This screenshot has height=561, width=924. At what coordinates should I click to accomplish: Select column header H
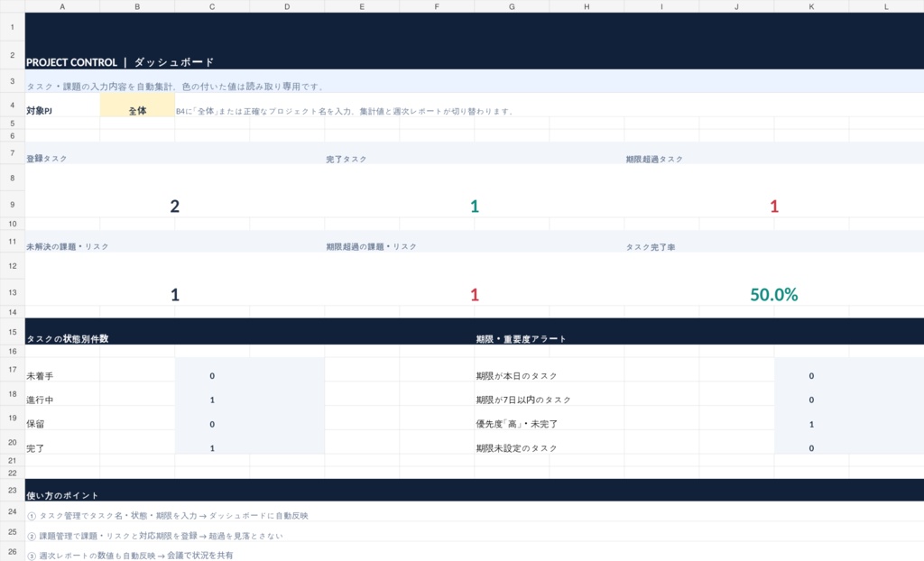[x=587, y=6]
